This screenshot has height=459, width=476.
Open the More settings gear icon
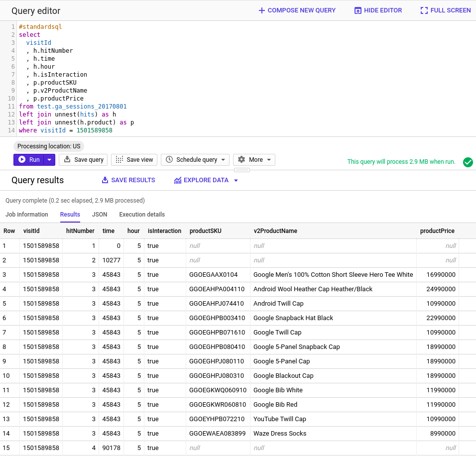pyautogui.click(x=243, y=160)
